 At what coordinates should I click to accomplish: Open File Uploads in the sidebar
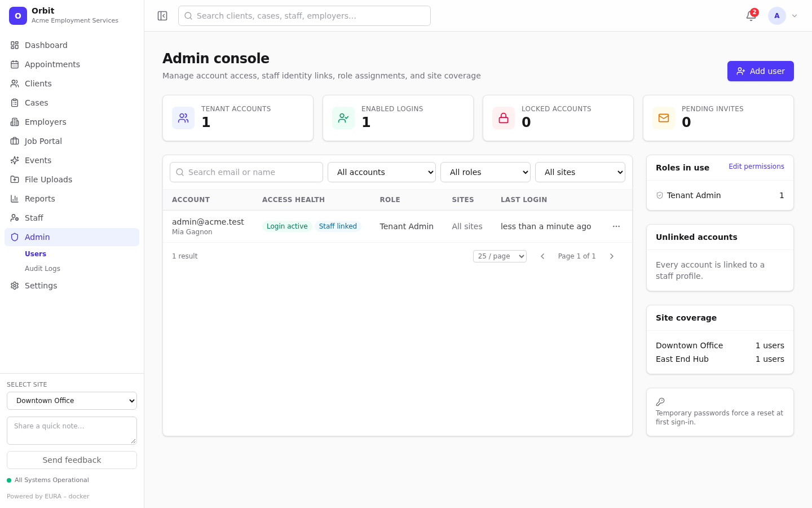point(72,179)
